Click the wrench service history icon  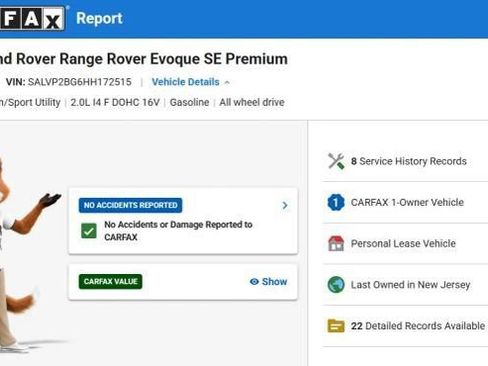(336, 161)
